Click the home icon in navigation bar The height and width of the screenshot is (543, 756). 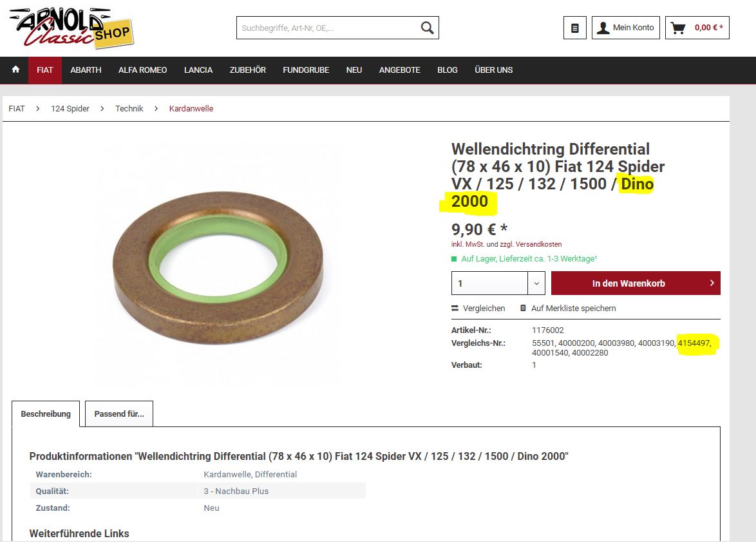pos(15,70)
